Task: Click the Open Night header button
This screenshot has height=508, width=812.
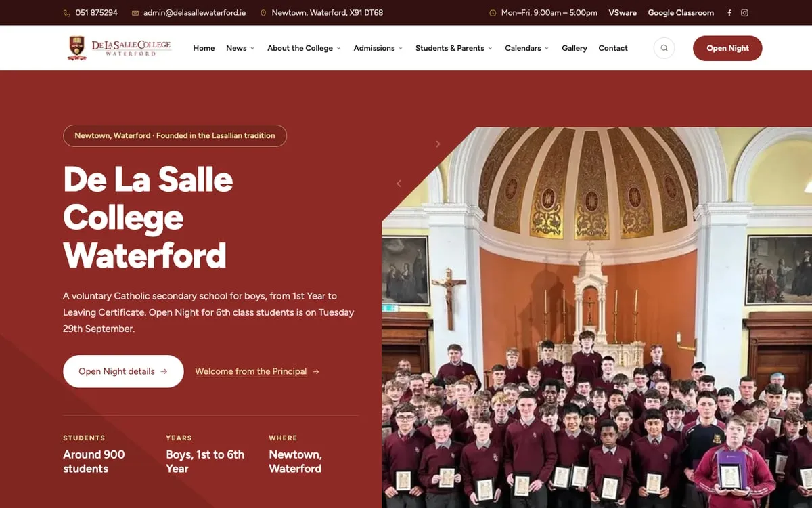Action: 727,48
